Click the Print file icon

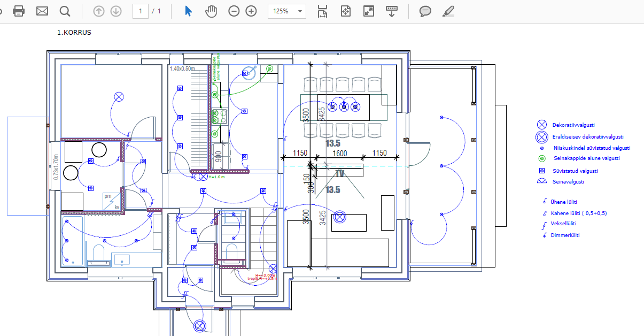(x=19, y=11)
